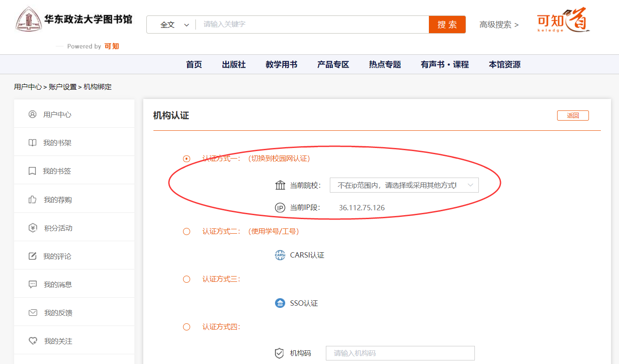Go to the 出版社 menu tab

[x=233, y=64]
